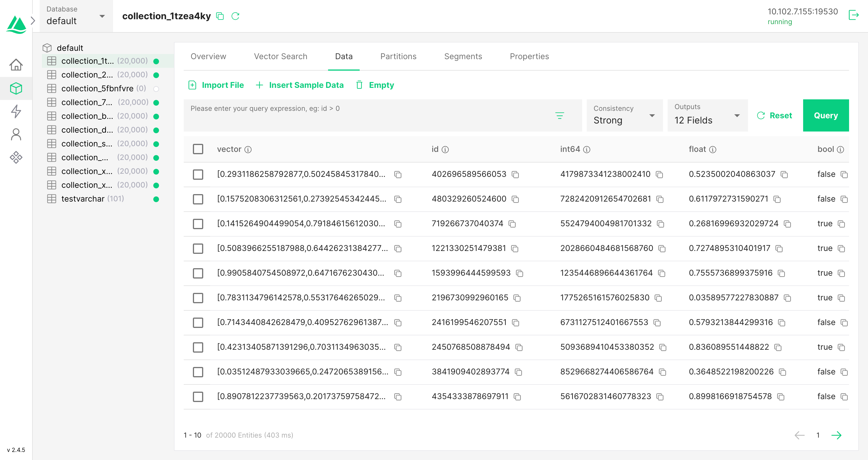Focus the query expression input field
The width and height of the screenshot is (868, 460).
(x=367, y=115)
